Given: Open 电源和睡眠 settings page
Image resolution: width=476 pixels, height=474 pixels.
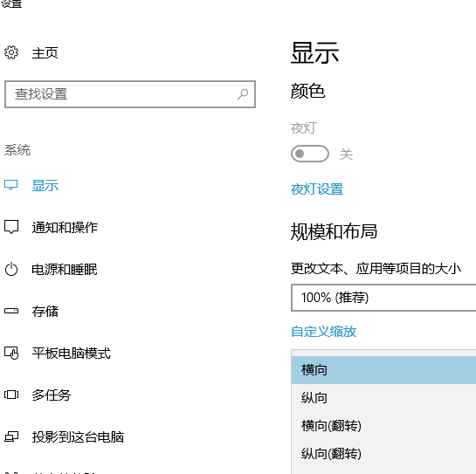Looking at the screenshot, I should tap(65, 270).
